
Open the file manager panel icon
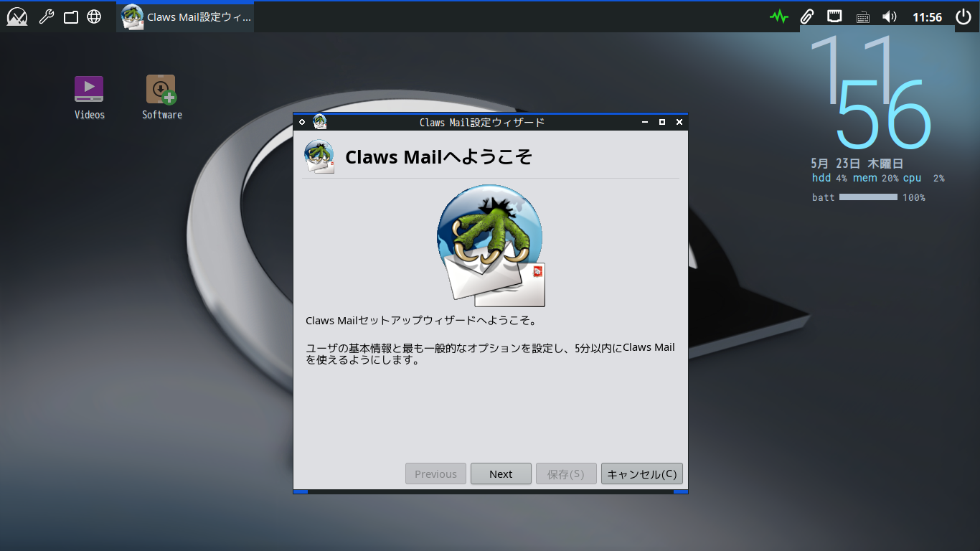coord(70,17)
